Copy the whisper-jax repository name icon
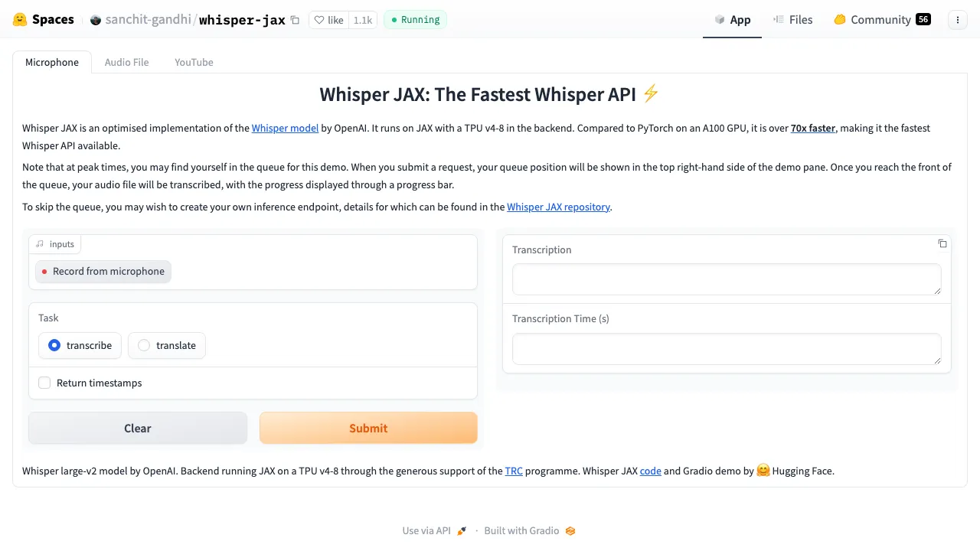The height and width of the screenshot is (551, 980). tap(295, 21)
